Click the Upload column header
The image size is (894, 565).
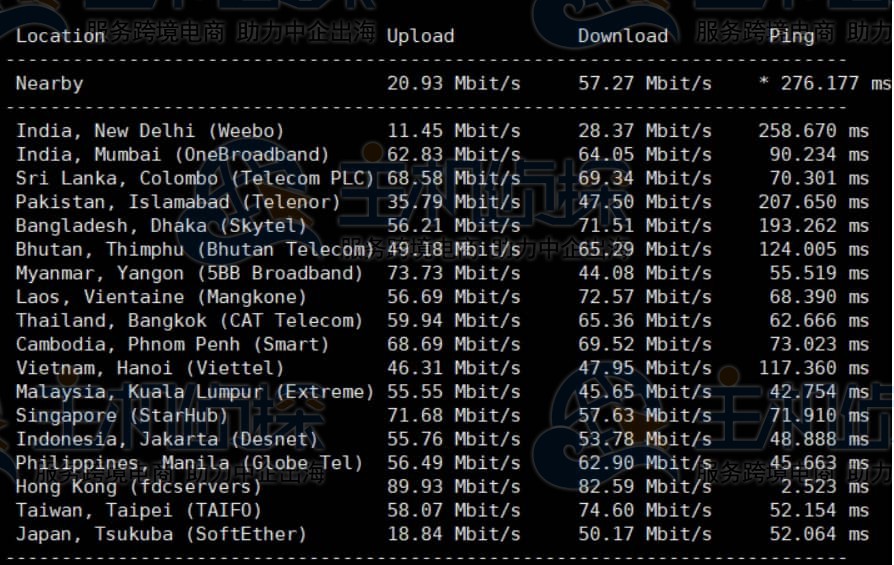(x=420, y=36)
